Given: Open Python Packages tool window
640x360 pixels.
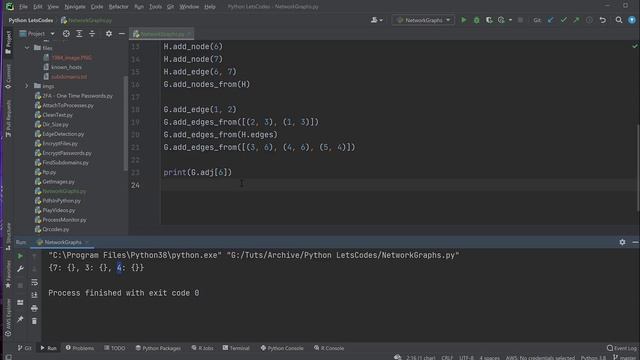Looking at the screenshot, I should pyautogui.click(x=158, y=348).
